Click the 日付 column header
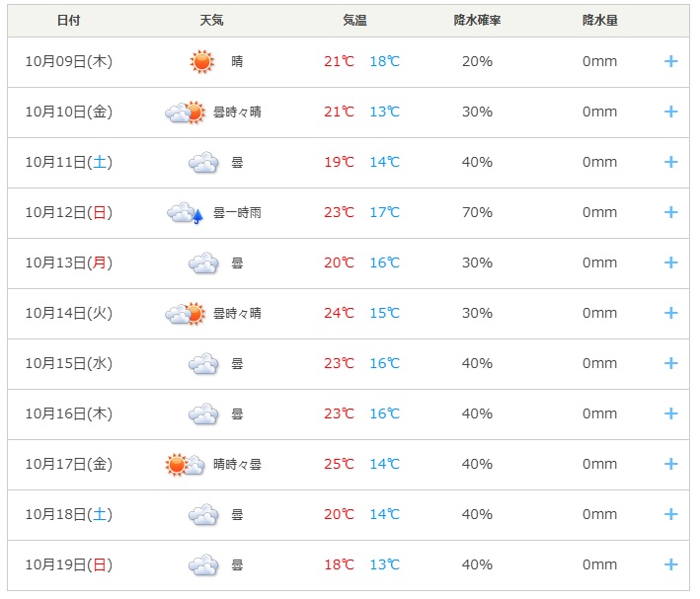Image resolution: width=700 pixels, height=599 pixels. (x=68, y=21)
